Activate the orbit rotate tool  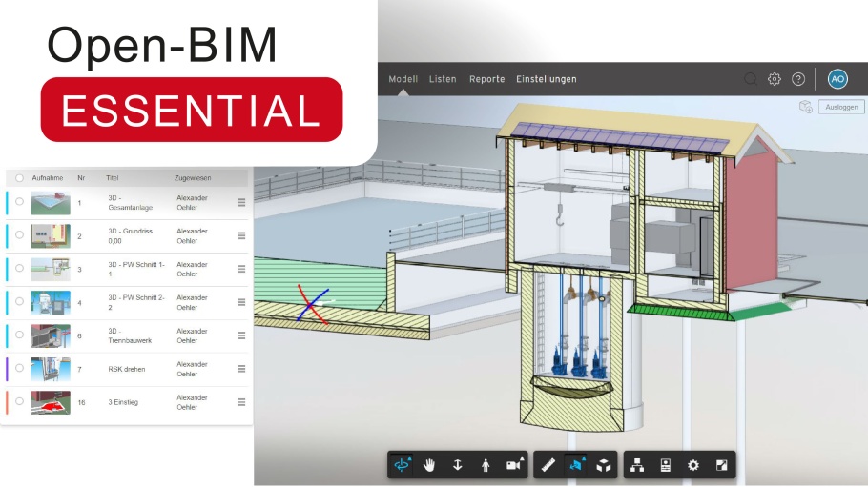[x=402, y=465]
